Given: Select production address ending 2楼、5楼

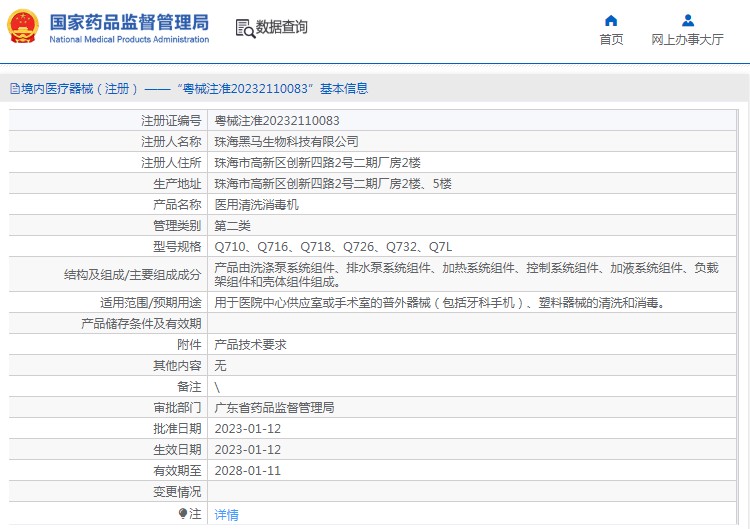Looking at the screenshot, I should 333,184.
